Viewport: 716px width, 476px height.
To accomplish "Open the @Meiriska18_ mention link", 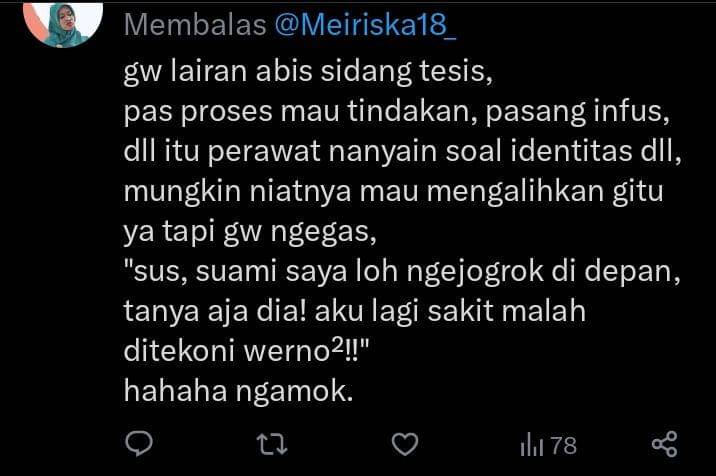I will point(365,25).
